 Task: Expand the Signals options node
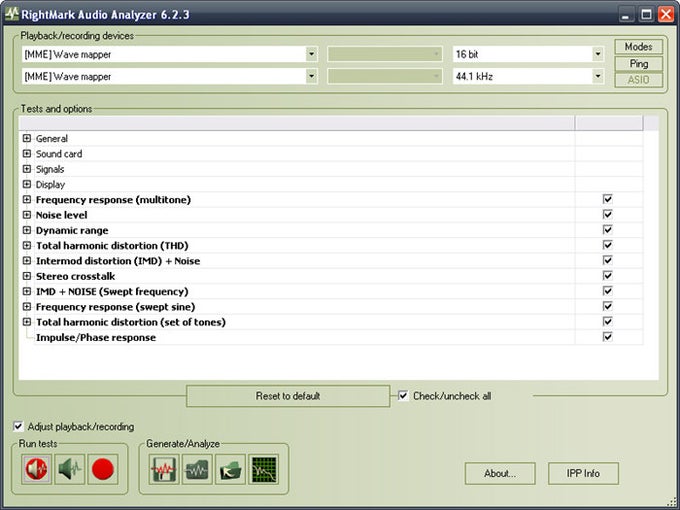pyautogui.click(x=27, y=169)
